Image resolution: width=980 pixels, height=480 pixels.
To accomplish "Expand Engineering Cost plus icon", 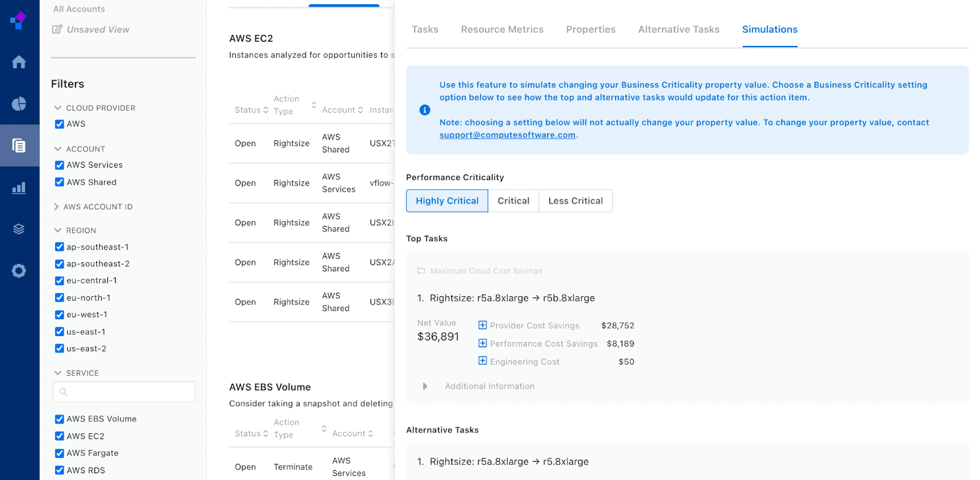I will [x=483, y=361].
